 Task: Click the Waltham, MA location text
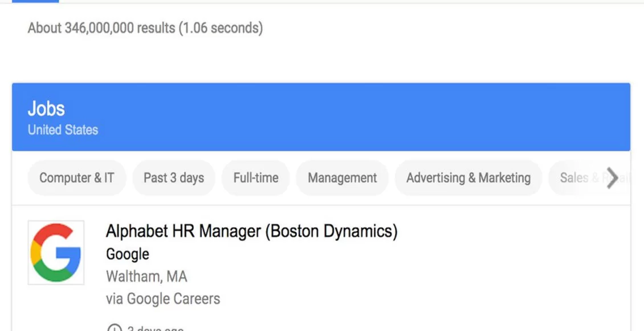(146, 277)
